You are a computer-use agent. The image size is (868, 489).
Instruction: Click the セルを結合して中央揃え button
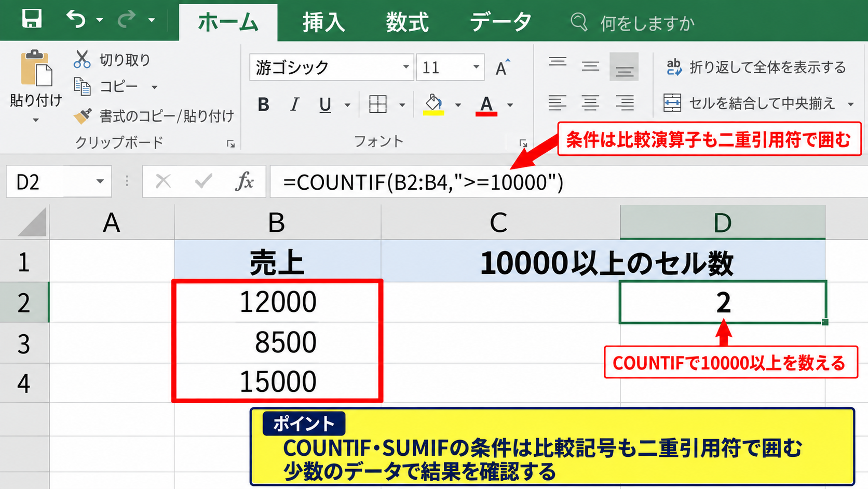click(x=749, y=103)
